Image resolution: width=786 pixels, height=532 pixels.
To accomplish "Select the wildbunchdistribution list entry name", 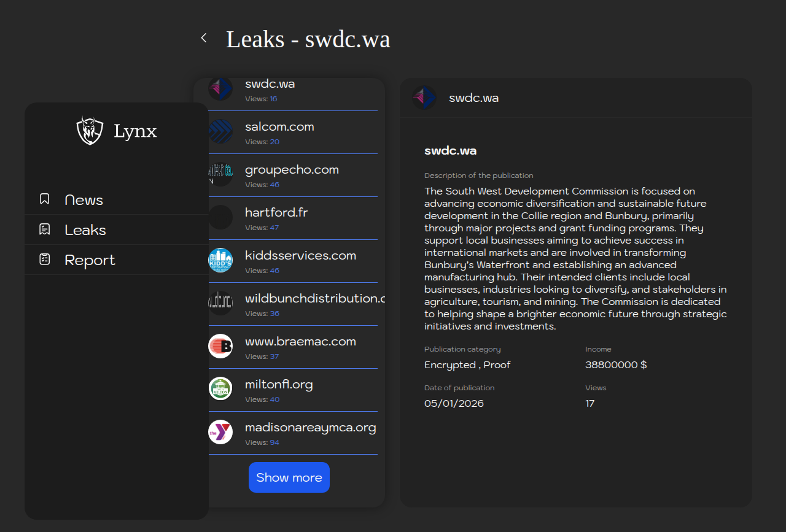I will pos(314,299).
